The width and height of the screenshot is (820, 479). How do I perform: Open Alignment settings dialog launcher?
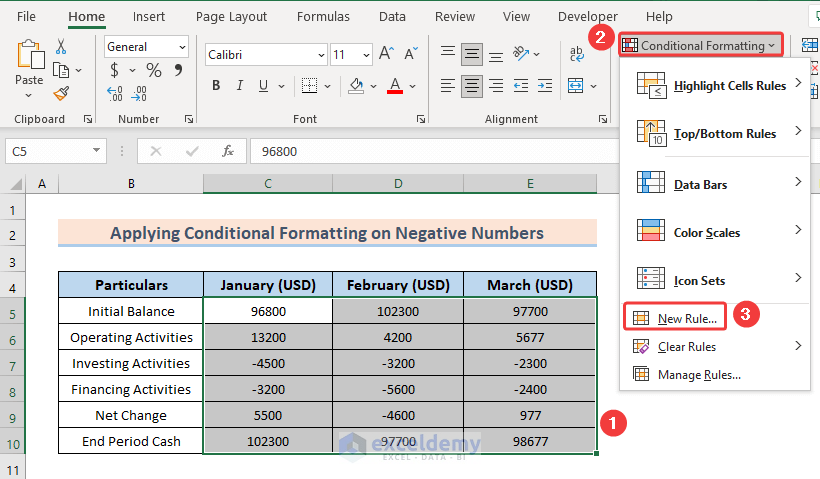click(602, 119)
